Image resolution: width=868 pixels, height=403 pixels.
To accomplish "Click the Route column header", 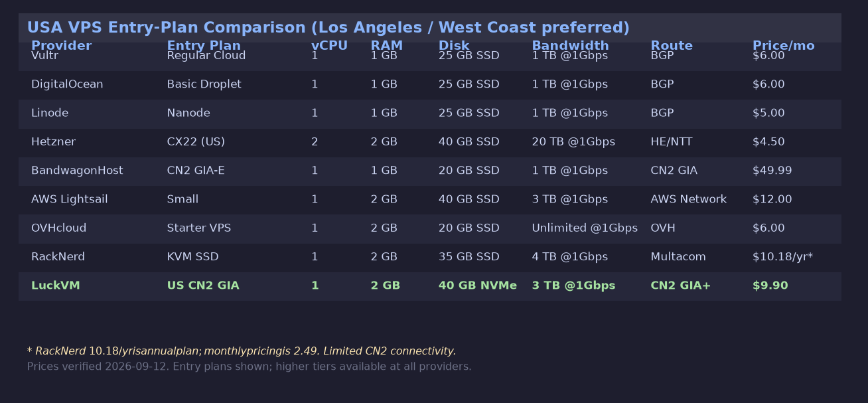I will point(672,46).
